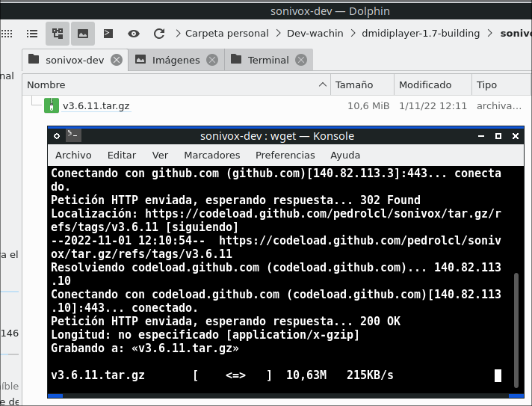Click the 1/11/22 12:11 modified date cell
532x406 pixels.
click(433, 106)
